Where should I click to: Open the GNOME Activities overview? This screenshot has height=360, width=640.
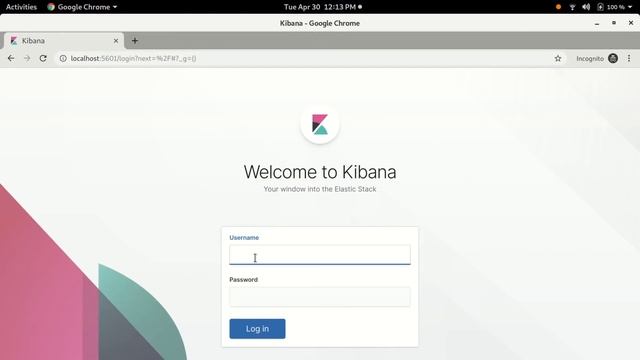pos(21,7)
